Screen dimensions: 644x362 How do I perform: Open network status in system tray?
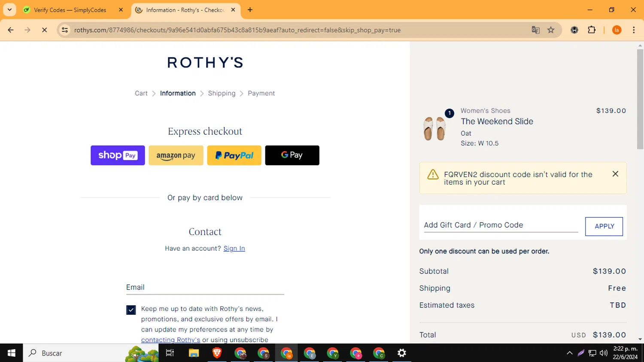coord(592,353)
